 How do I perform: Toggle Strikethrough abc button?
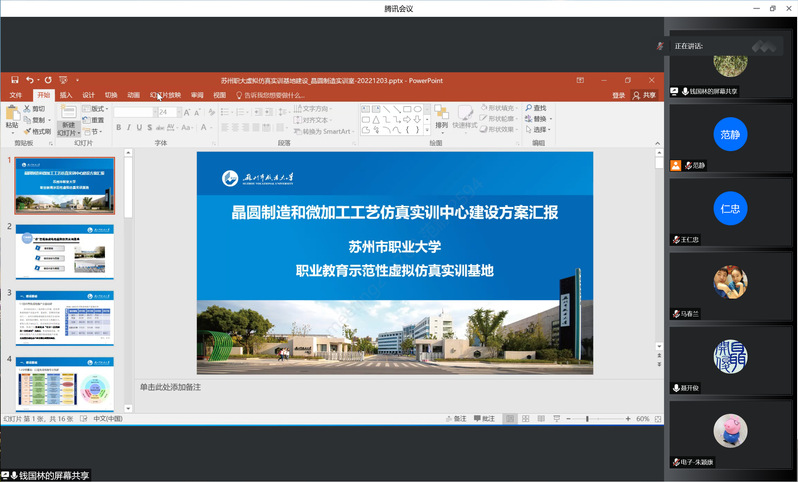[160, 127]
